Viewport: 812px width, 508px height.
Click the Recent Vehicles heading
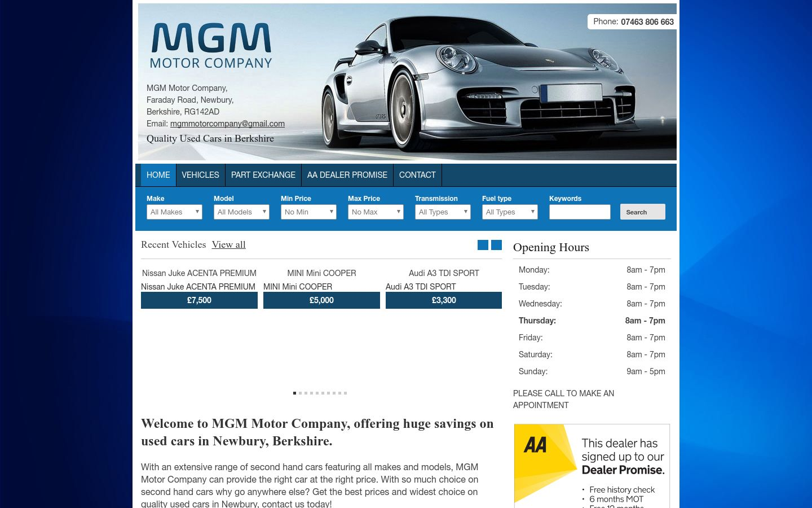pos(173,244)
